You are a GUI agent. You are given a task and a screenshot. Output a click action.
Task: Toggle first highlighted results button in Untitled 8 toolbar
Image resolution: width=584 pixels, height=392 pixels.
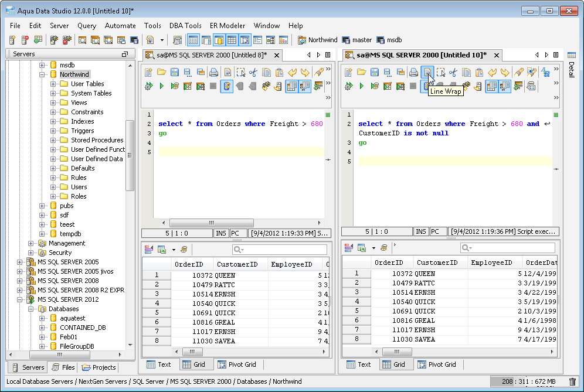tap(292, 86)
